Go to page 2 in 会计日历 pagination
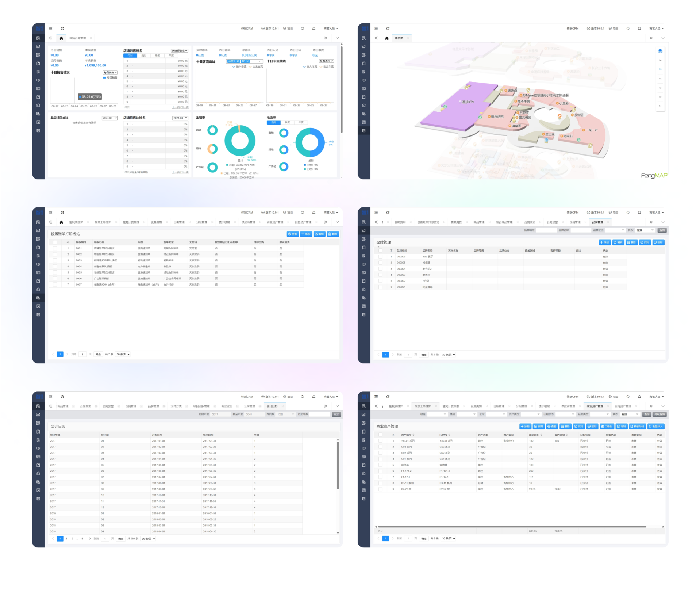700x592 pixels. (x=66, y=539)
